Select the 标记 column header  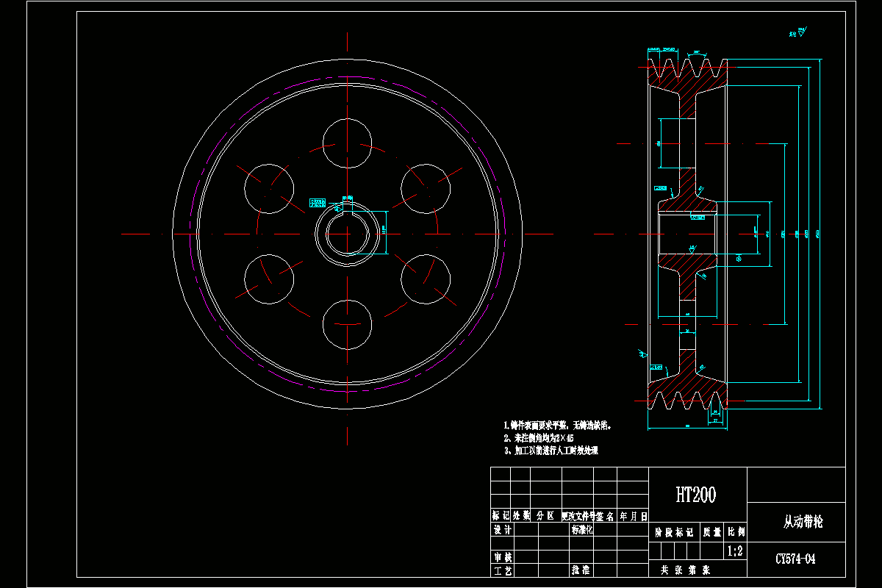501,516
